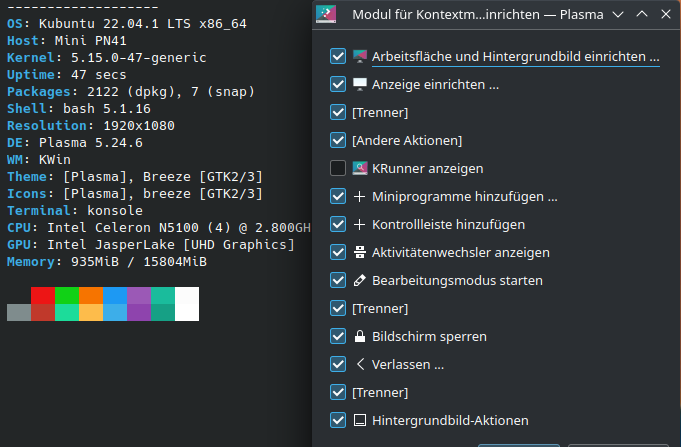The width and height of the screenshot is (681, 447).
Task: Click the terminal line Host: Mini PN41
Action: pos(67,40)
